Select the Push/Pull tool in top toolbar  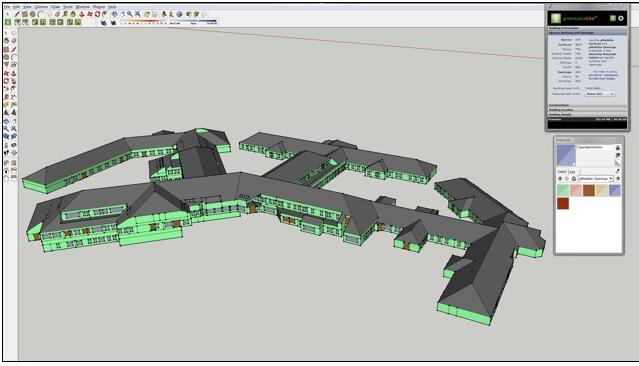82,14
